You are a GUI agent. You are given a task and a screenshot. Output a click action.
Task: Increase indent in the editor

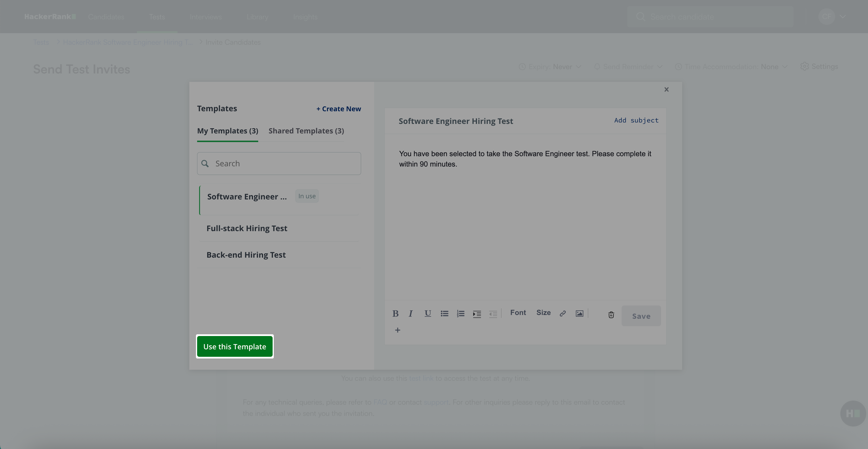coord(476,314)
